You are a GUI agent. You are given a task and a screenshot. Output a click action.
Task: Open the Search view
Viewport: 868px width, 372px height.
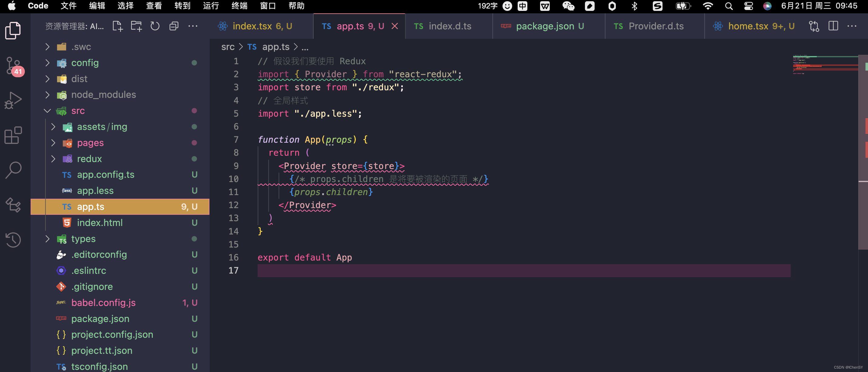click(x=13, y=170)
